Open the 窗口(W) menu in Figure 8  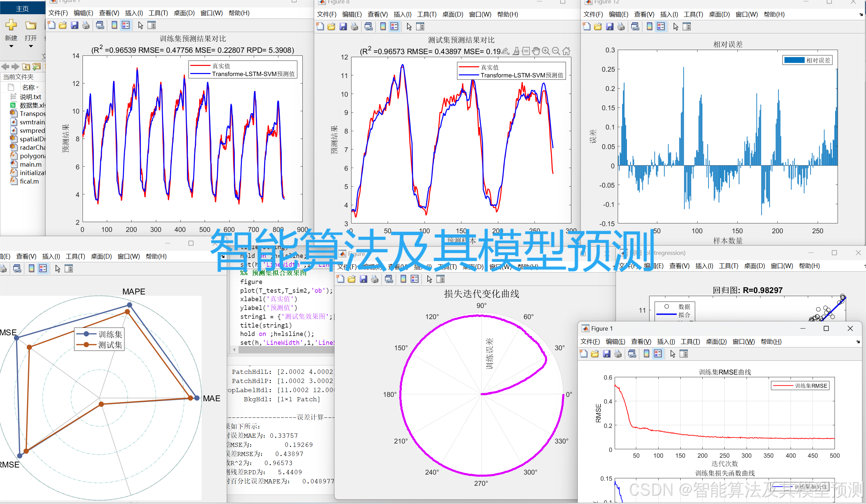point(480,15)
